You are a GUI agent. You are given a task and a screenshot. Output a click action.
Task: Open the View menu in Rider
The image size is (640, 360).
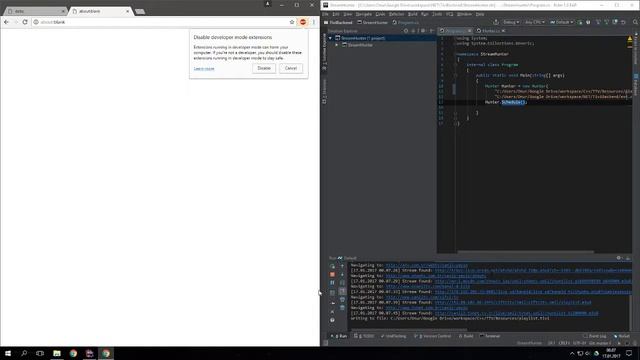(347, 14)
